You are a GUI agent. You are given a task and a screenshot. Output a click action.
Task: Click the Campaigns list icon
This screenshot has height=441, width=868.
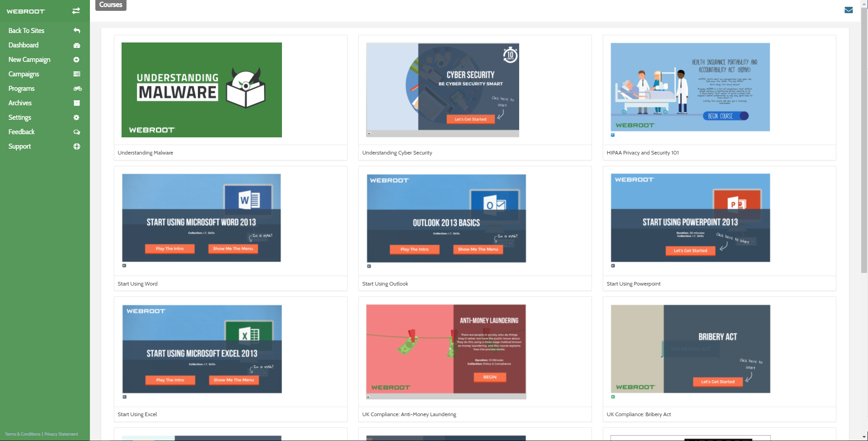[x=77, y=74]
